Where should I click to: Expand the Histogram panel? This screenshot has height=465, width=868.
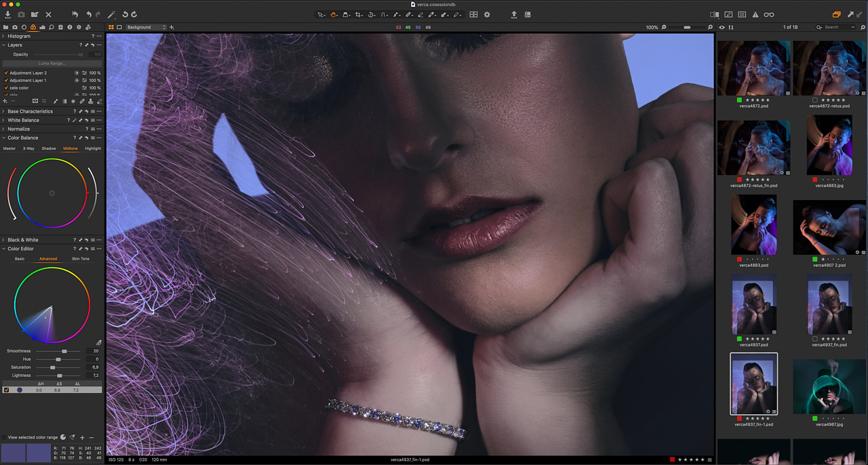(x=3, y=36)
